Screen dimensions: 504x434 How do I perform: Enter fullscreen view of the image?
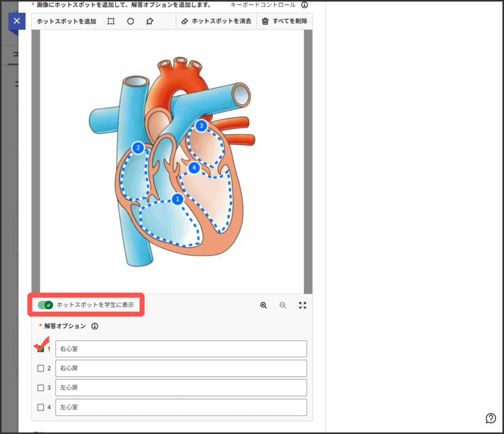pos(303,305)
